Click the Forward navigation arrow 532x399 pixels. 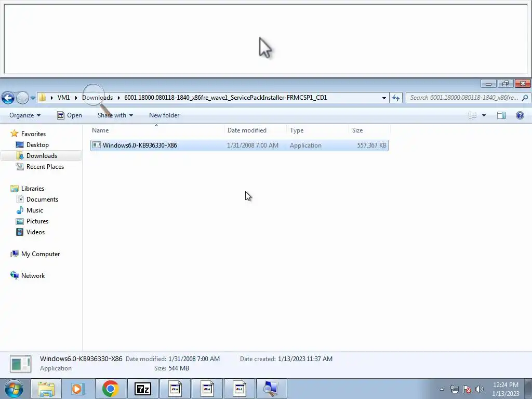(22, 98)
